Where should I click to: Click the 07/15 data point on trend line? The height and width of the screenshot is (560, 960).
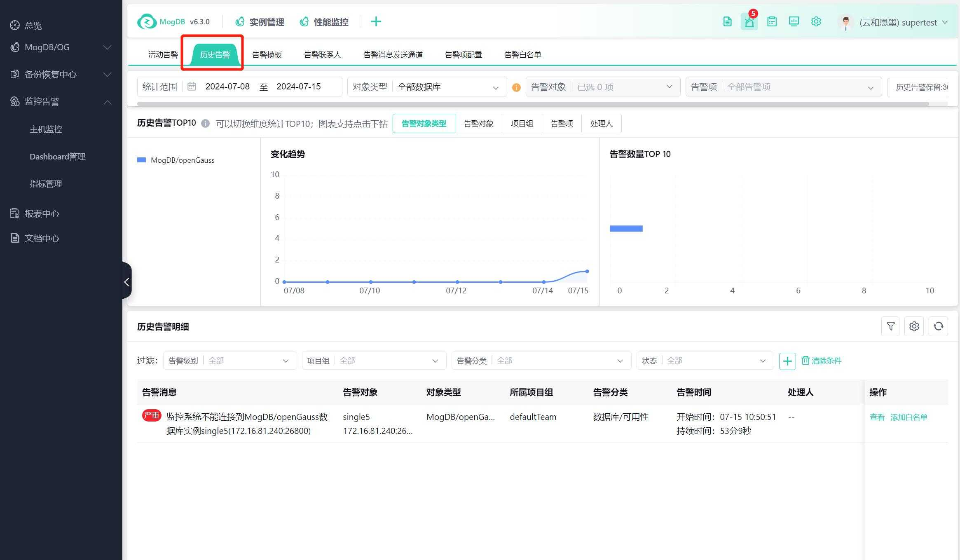(x=587, y=271)
